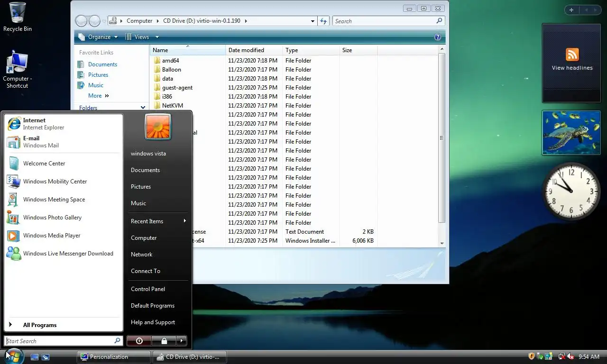
Task: Sort by Size column header
Action: [359, 50]
